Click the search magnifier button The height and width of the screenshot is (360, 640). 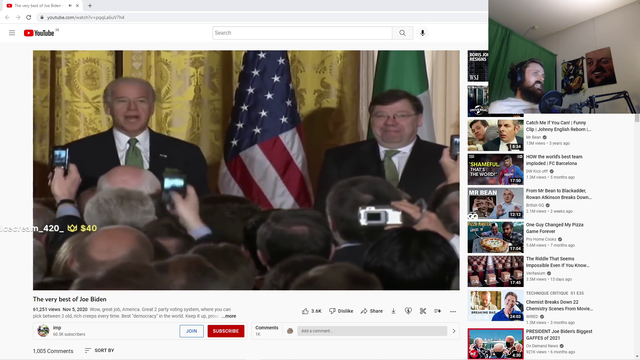(402, 33)
